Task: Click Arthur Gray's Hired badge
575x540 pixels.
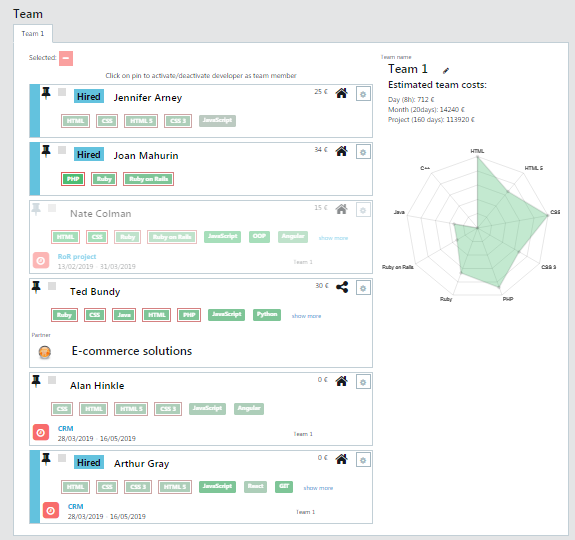Action: click(x=89, y=463)
